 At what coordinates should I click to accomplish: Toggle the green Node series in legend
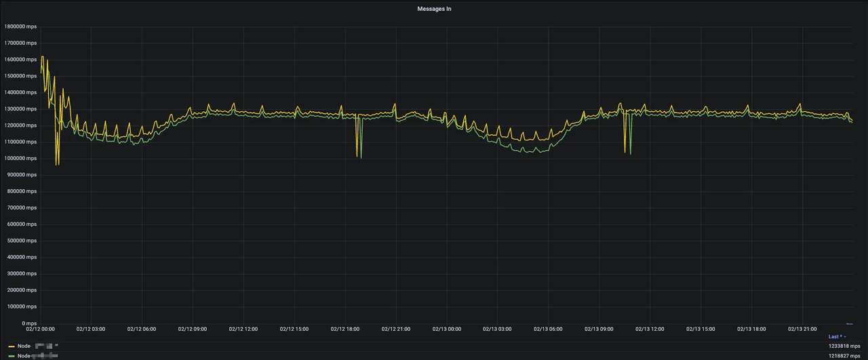coord(38,355)
